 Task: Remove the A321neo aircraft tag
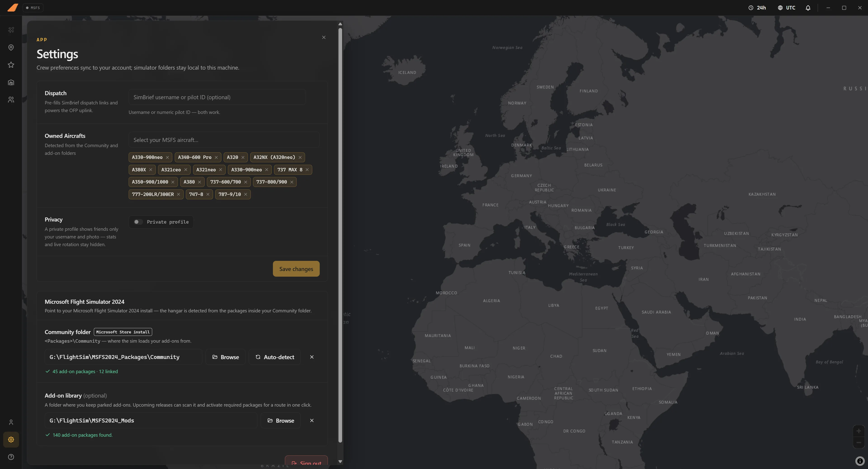221,170
